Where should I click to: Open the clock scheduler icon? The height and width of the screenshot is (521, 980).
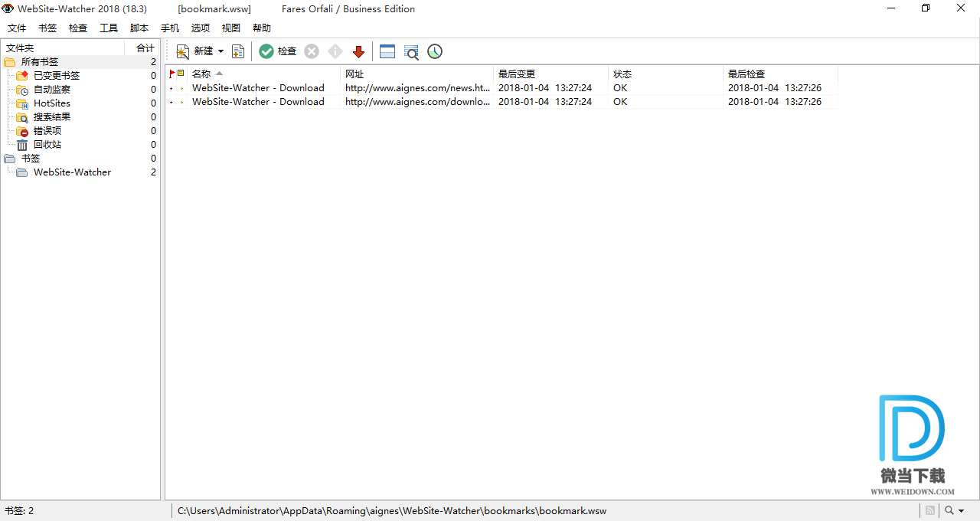[435, 51]
